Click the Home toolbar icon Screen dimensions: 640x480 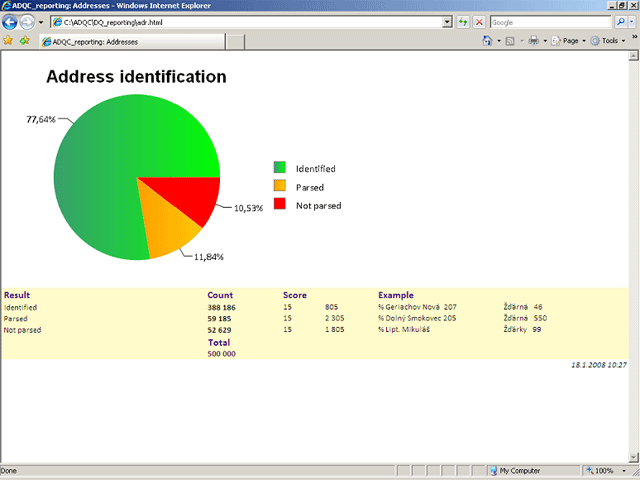487,40
